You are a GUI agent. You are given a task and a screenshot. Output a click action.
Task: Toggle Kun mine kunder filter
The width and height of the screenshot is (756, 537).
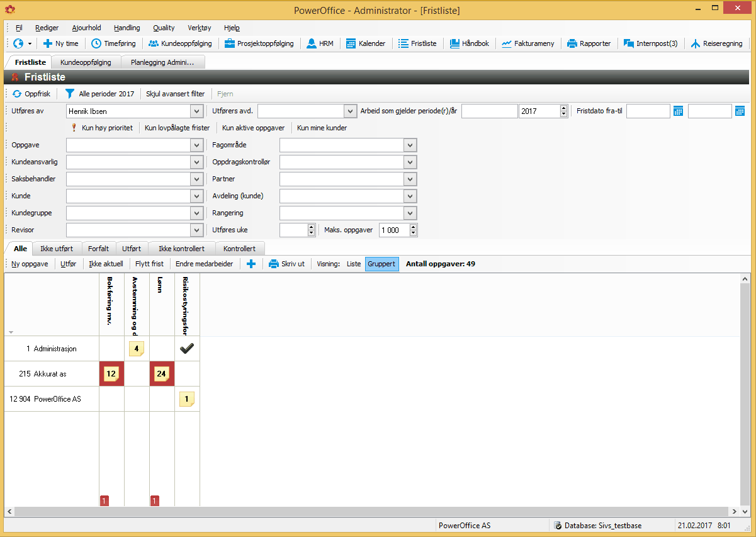pos(322,128)
